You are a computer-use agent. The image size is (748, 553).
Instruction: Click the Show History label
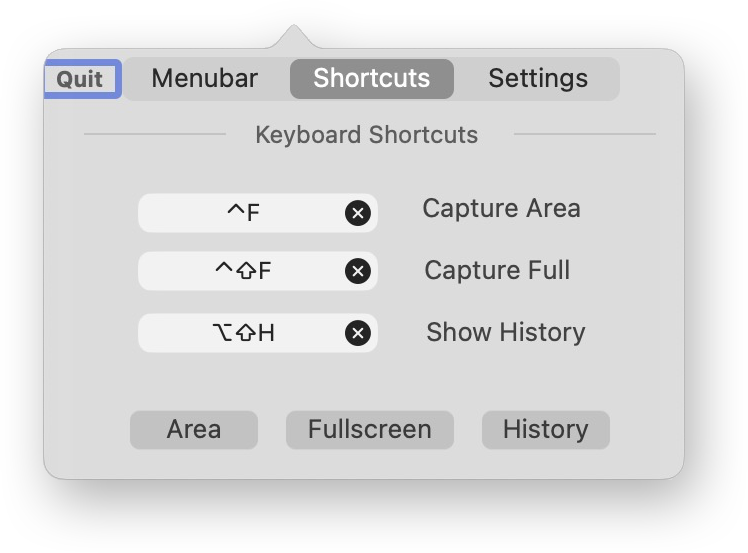click(505, 332)
